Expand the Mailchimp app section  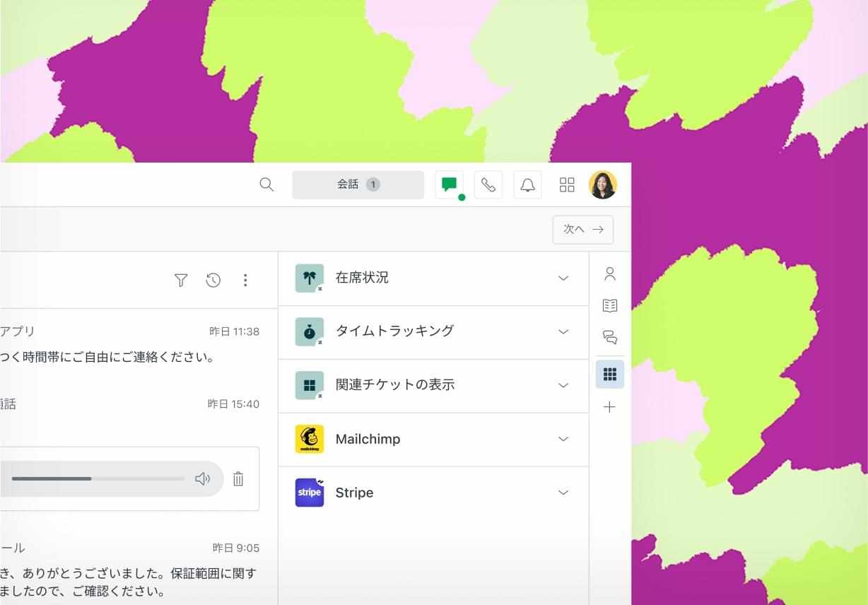pyautogui.click(x=433, y=440)
